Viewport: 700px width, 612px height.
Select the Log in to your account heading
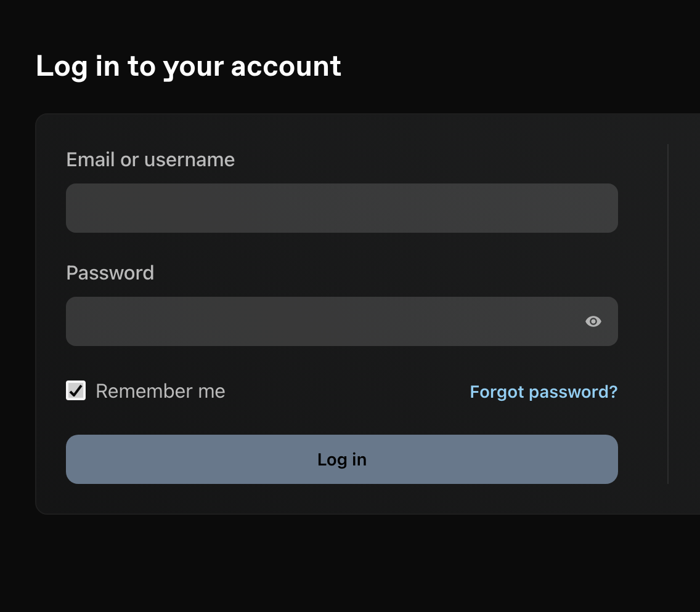click(x=189, y=66)
